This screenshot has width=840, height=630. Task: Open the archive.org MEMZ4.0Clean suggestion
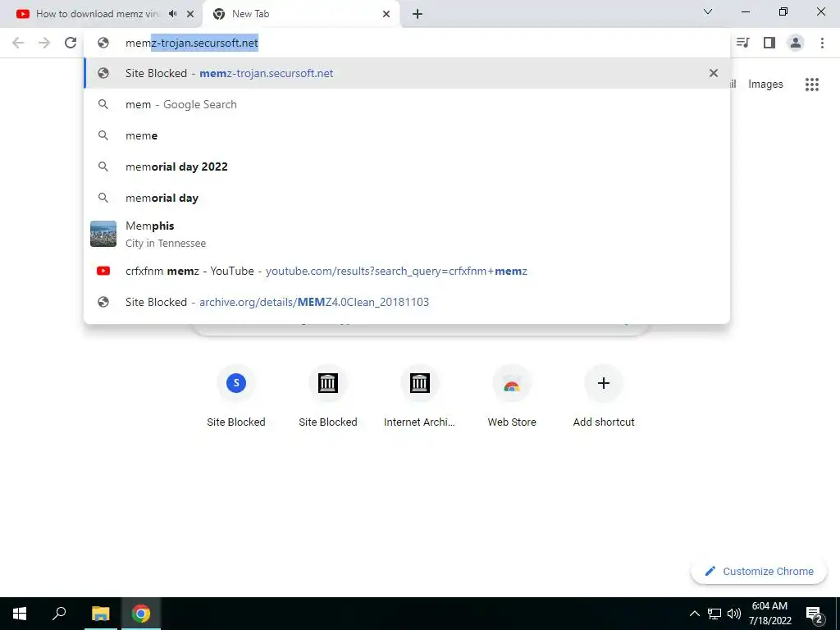click(x=407, y=302)
